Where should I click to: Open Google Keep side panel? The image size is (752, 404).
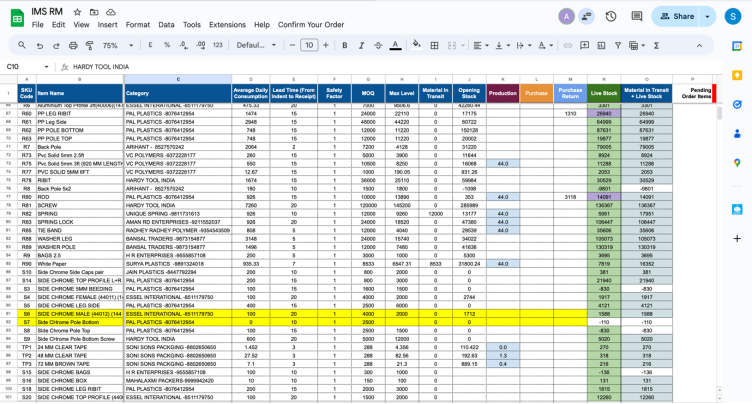[737, 75]
